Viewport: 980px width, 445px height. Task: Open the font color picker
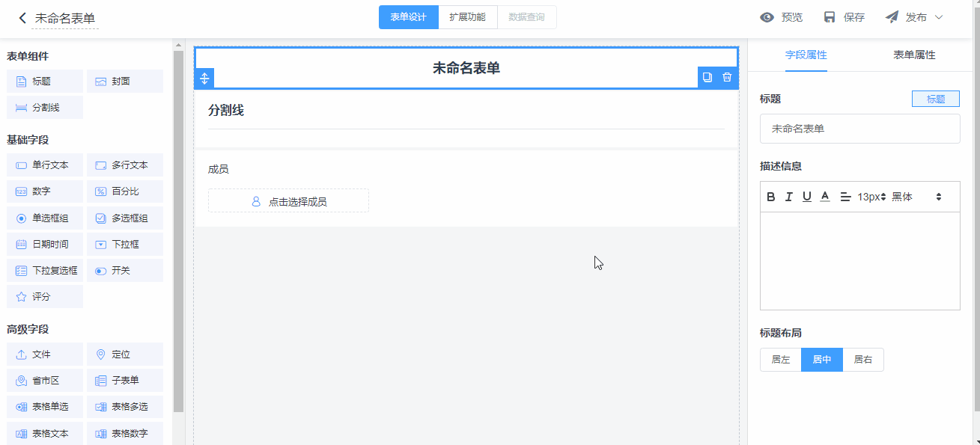coord(825,197)
